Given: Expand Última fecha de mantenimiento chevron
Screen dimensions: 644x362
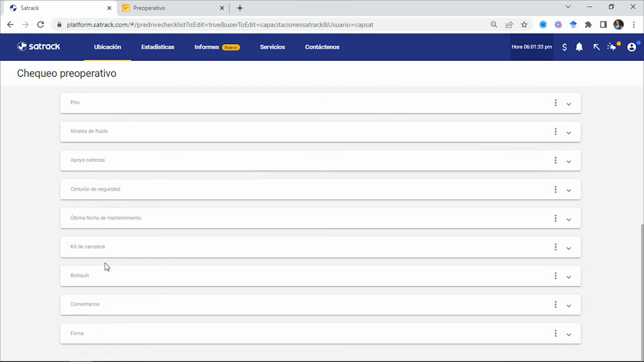Looking at the screenshot, I should tap(569, 219).
